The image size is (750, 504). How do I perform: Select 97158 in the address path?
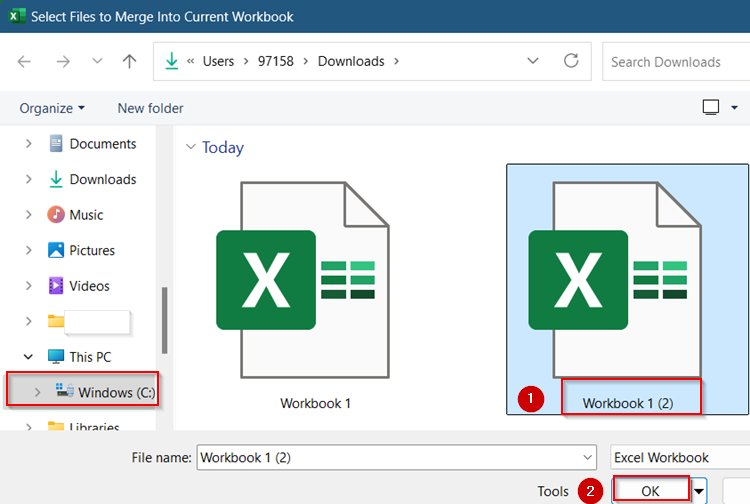point(276,62)
